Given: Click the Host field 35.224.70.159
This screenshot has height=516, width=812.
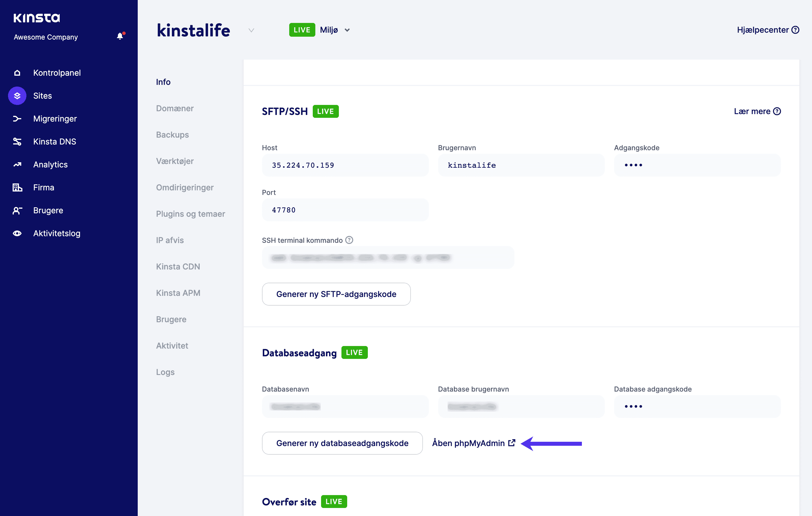Looking at the screenshot, I should pos(345,165).
